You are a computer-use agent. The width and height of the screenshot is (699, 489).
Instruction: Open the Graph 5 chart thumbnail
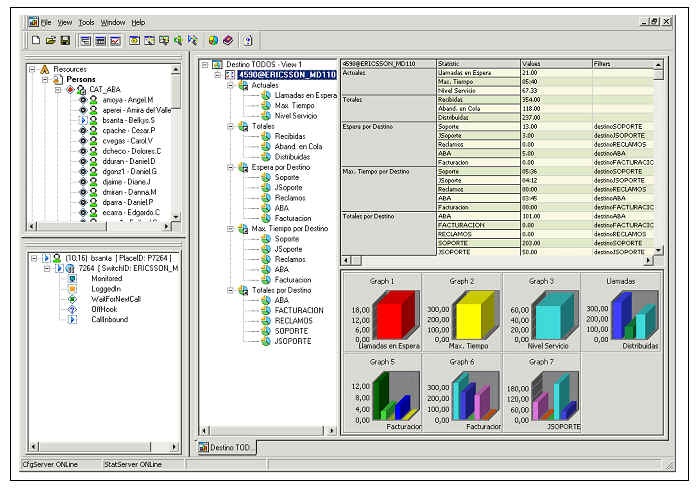[x=382, y=393]
